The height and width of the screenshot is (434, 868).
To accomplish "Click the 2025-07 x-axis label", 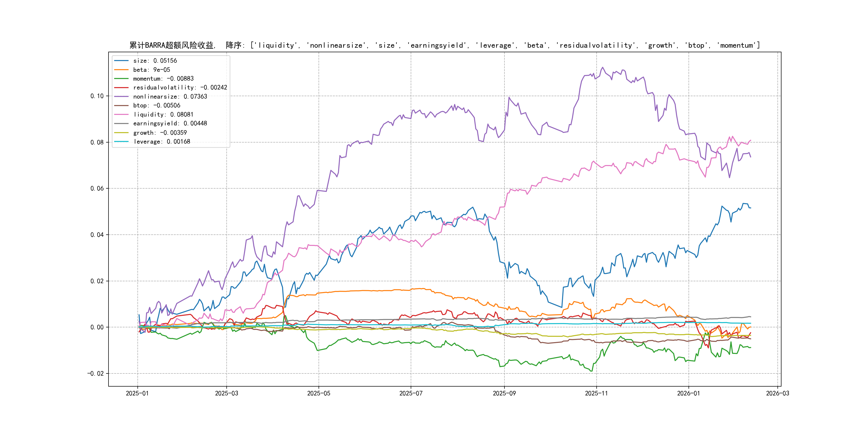I will point(410,393).
